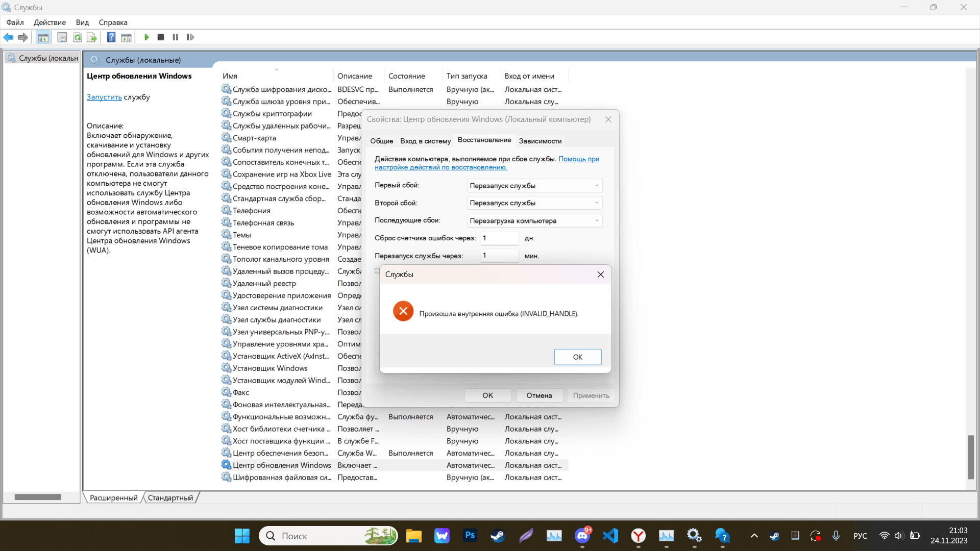The height and width of the screenshot is (551, 980).
Task: Close the Свойства properties dialog
Action: (608, 119)
